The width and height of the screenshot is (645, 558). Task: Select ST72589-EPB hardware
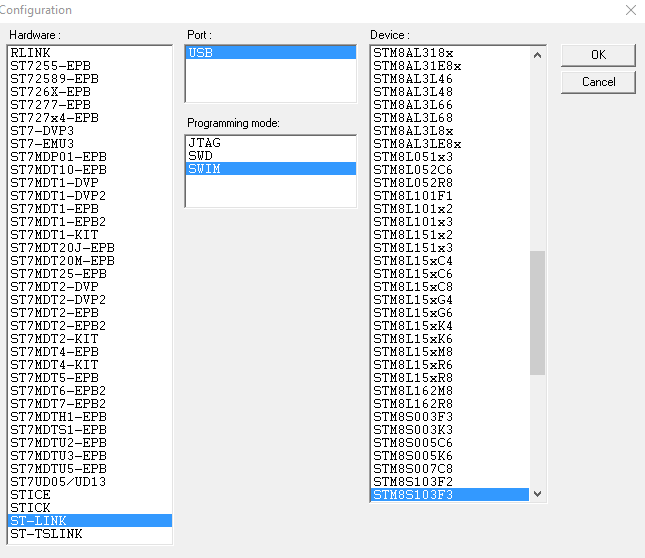tap(90, 79)
